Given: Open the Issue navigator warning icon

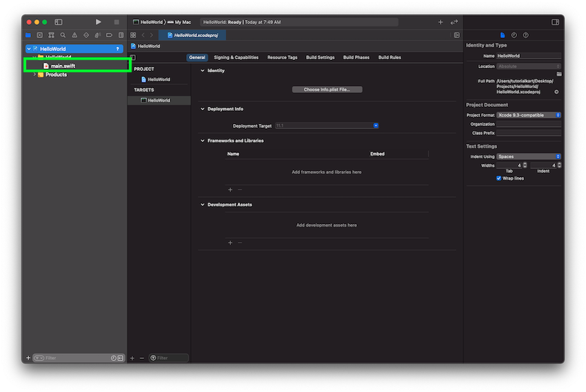Looking at the screenshot, I should (x=74, y=35).
